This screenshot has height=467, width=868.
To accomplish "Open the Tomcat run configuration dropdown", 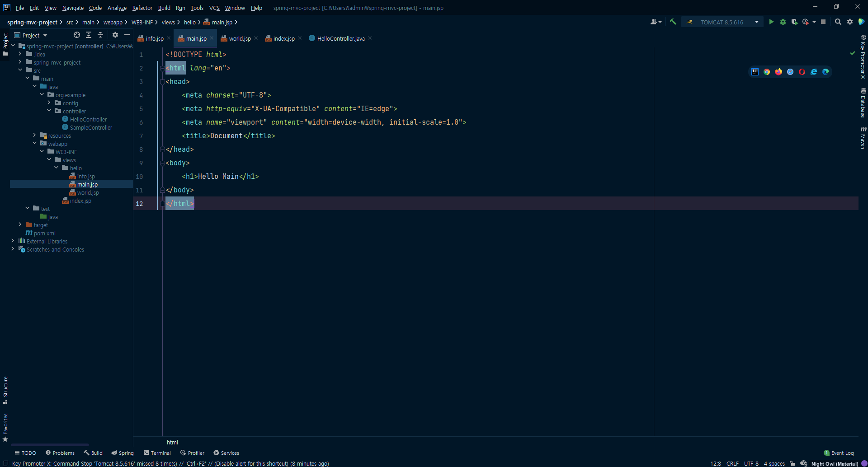I will 757,22.
